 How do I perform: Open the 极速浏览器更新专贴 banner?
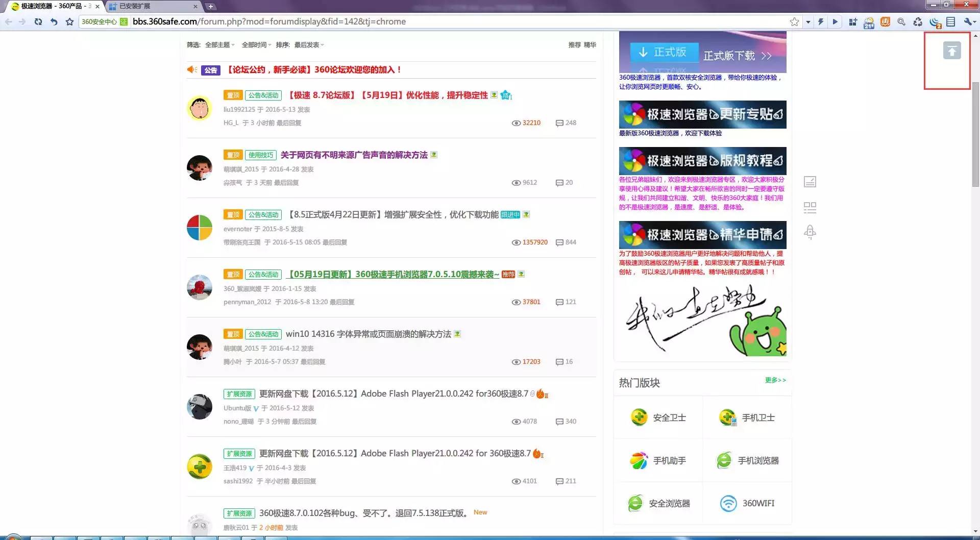702,115
